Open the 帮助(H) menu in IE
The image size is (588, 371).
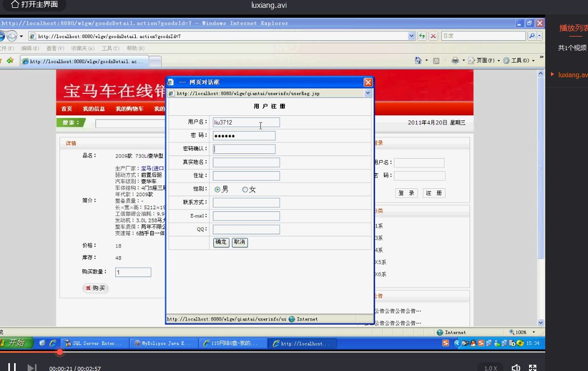coord(135,49)
